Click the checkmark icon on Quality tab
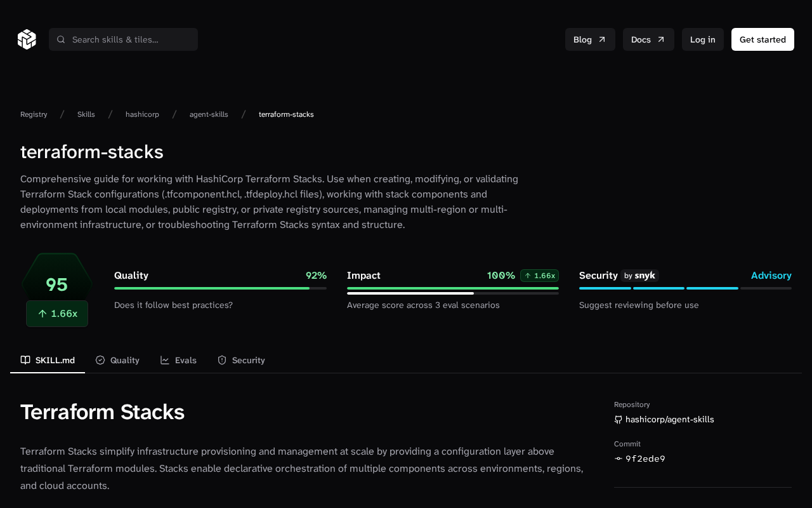Viewport: 812px width, 508px height. [100, 360]
